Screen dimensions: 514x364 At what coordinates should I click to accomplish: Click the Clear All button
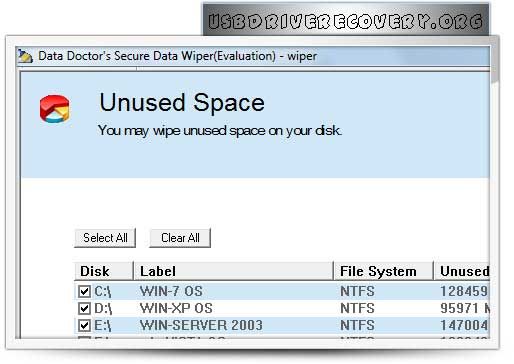click(180, 238)
